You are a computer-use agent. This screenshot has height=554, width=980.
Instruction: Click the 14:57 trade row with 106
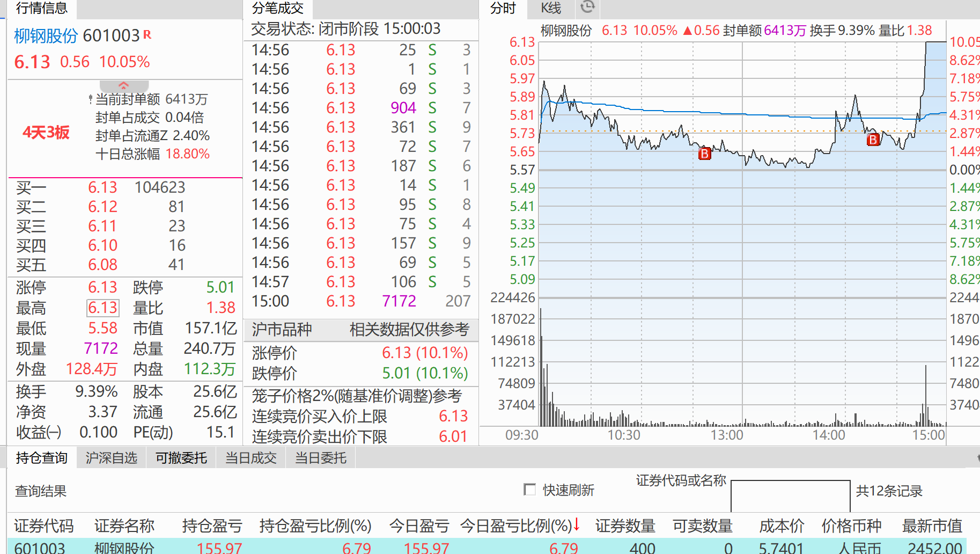click(x=361, y=282)
